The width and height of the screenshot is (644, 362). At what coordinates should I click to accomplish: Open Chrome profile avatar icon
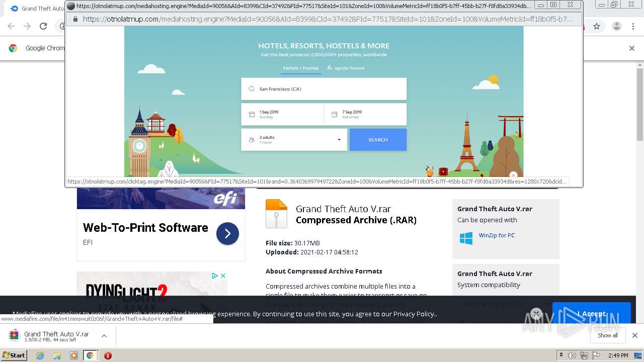tap(616, 26)
